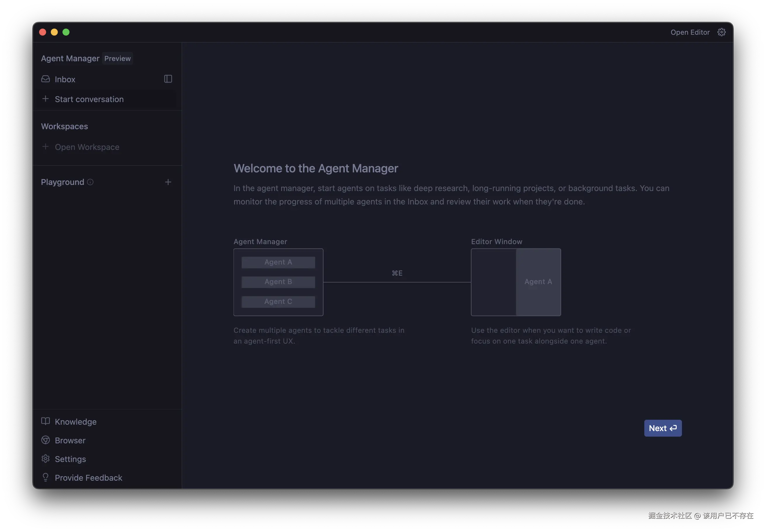Click the Inbox tray icon
Image resolution: width=766 pixels, height=532 pixels.
point(45,79)
